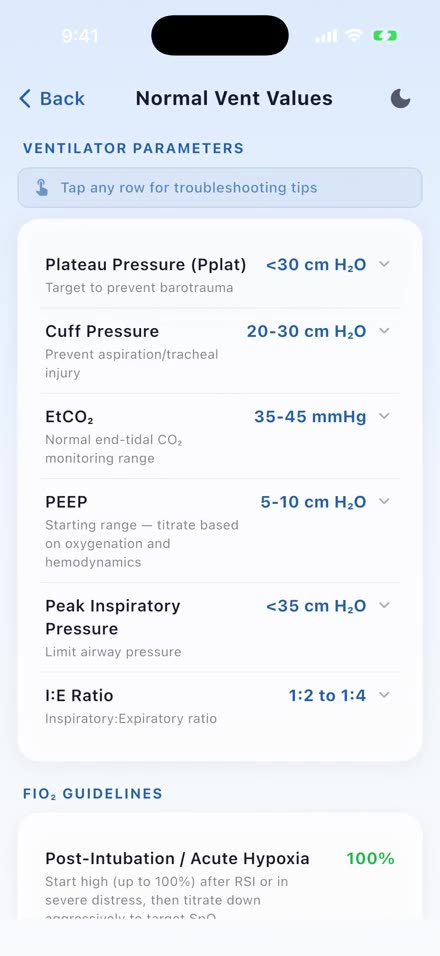Tap the Back chevron arrow icon
The width and height of the screenshot is (440, 956).
click(25, 98)
